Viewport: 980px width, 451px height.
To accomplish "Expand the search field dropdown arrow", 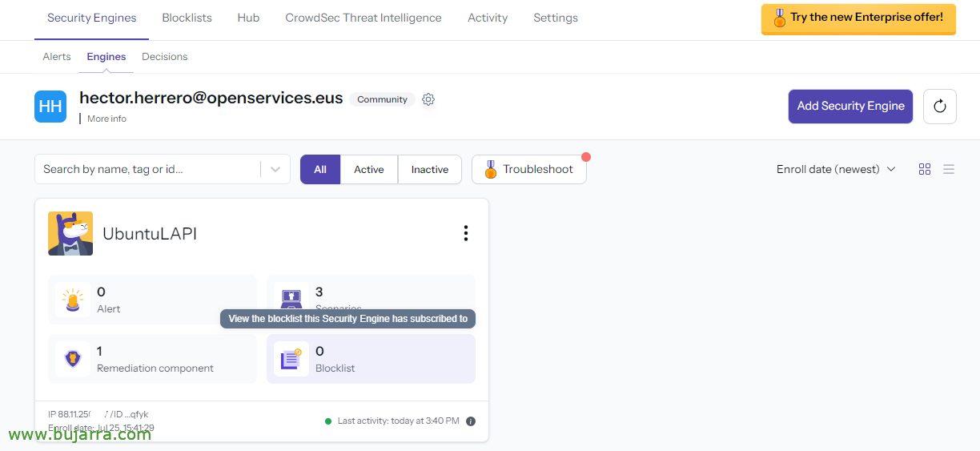I will [275, 169].
